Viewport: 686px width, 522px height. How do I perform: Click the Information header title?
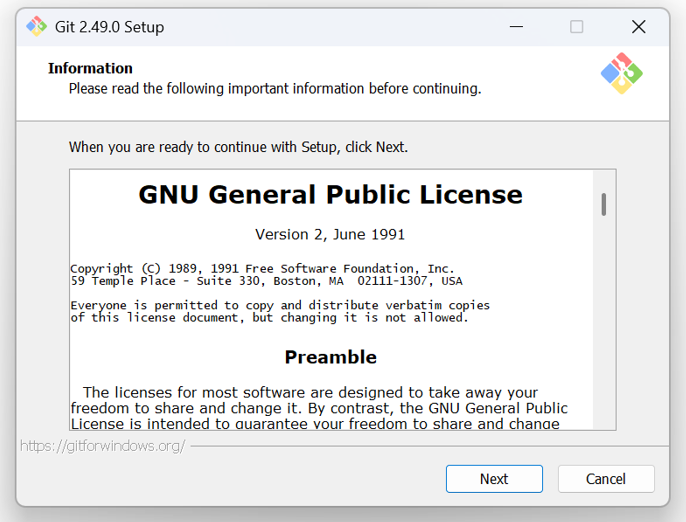[90, 68]
